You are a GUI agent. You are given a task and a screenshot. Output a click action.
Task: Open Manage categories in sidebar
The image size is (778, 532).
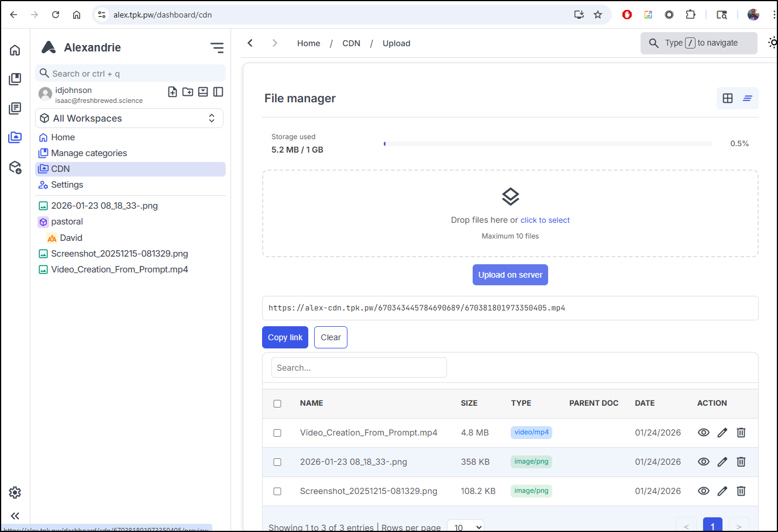point(89,153)
